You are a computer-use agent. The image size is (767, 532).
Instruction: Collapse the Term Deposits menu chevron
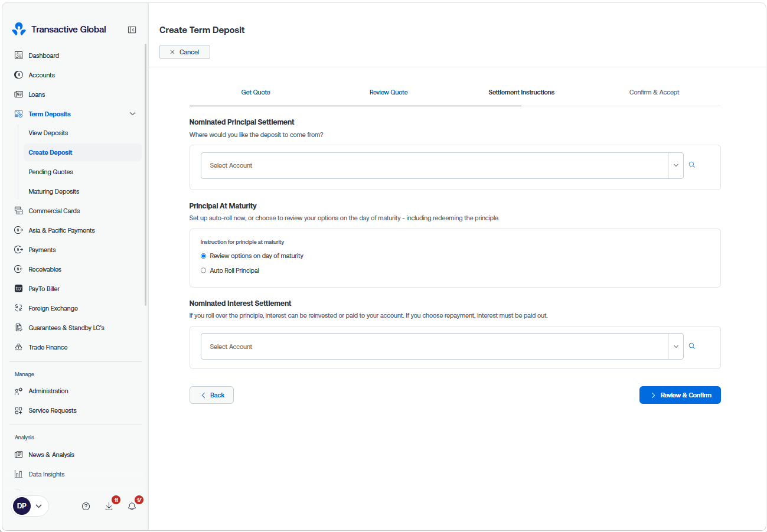coord(132,114)
